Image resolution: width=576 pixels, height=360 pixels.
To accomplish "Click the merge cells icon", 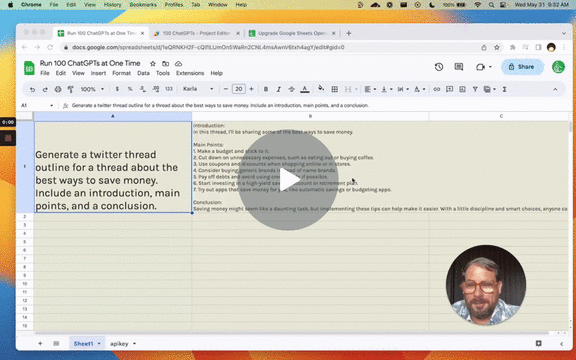I will (x=348, y=89).
